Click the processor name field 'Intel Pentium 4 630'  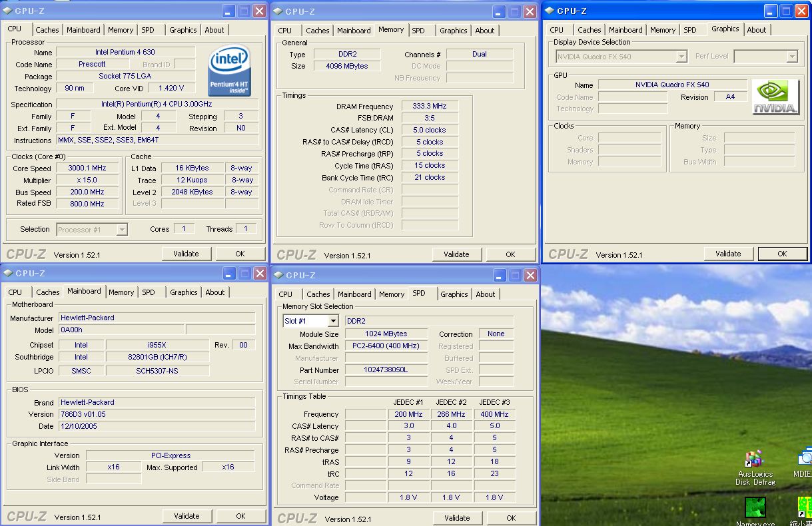click(125, 53)
